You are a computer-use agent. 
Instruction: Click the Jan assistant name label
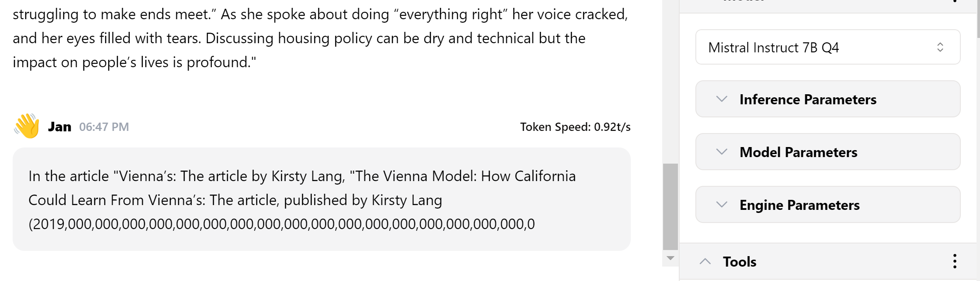click(59, 127)
